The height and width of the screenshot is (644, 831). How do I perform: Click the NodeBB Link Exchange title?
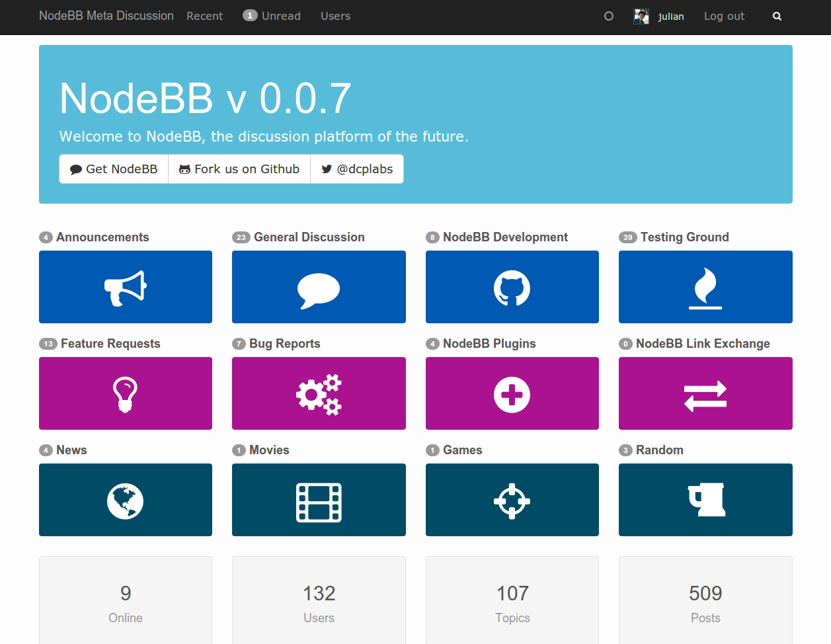tap(703, 344)
